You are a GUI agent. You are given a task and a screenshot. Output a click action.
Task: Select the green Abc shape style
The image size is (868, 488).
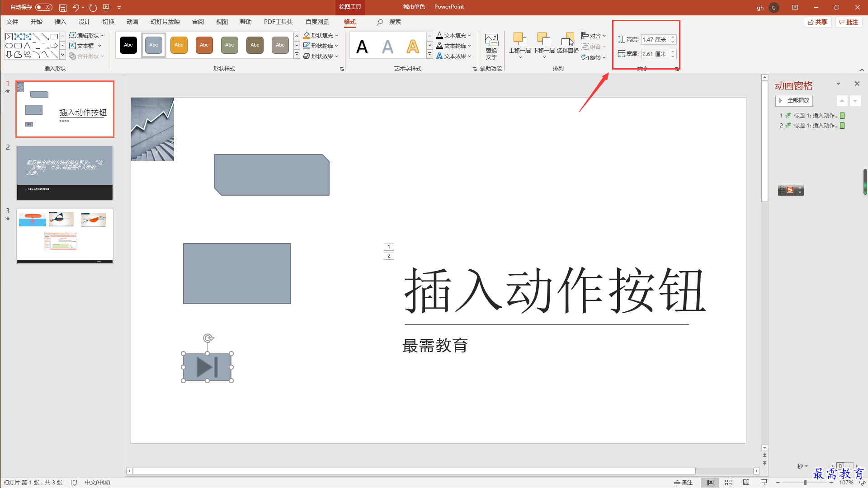click(x=230, y=45)
